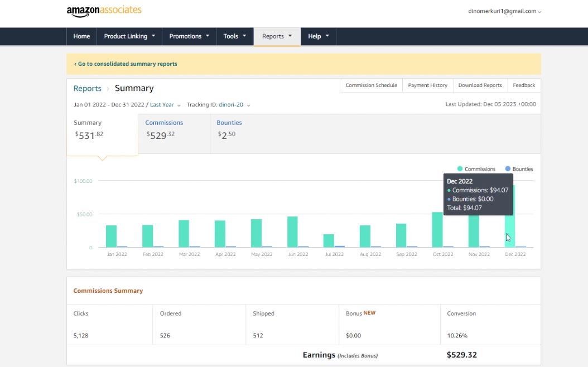Go to the Home menu item
This screenshot has width=588, height=367.
82,36
